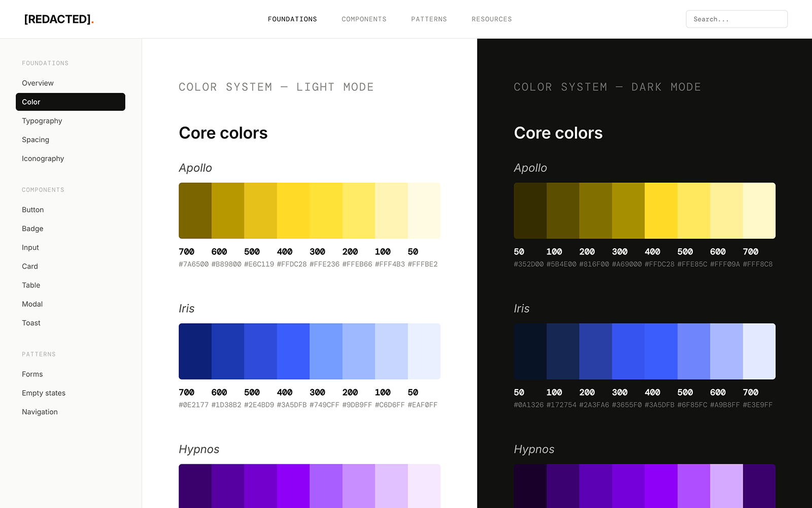Click light mode Apollo 50 swatch #FFFBE2

click(424, 211)
